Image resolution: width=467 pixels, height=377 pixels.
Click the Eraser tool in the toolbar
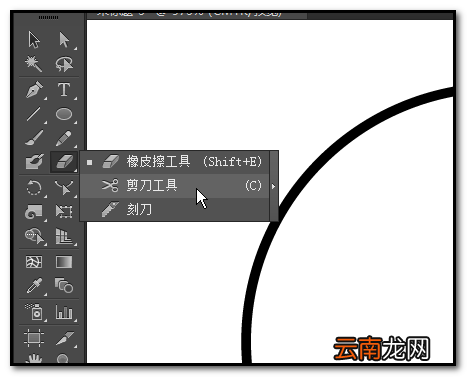[64, 162]
